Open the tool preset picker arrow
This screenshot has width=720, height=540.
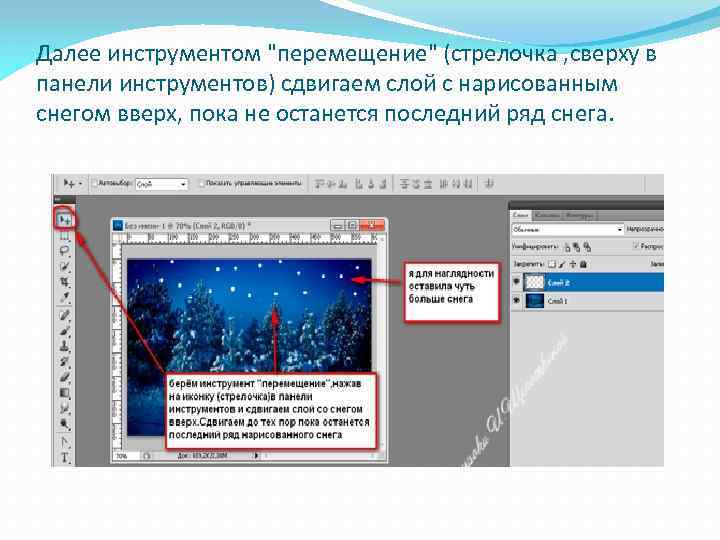pos(81,184)
